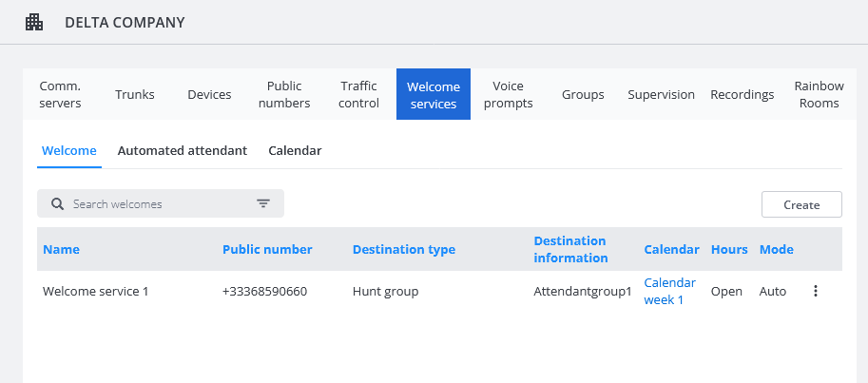Switch to the Voice prompts tab
The width and height of the screenshot is (868, 383).
(x=508, y=94)
